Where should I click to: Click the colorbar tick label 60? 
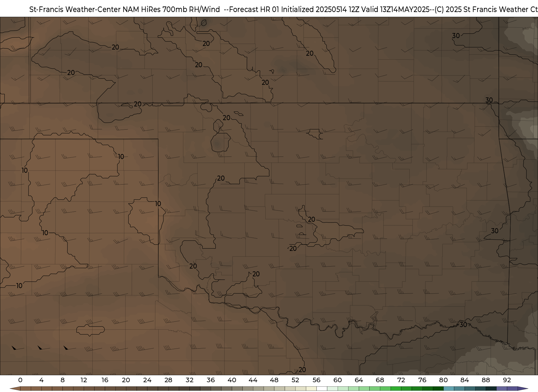338,380
